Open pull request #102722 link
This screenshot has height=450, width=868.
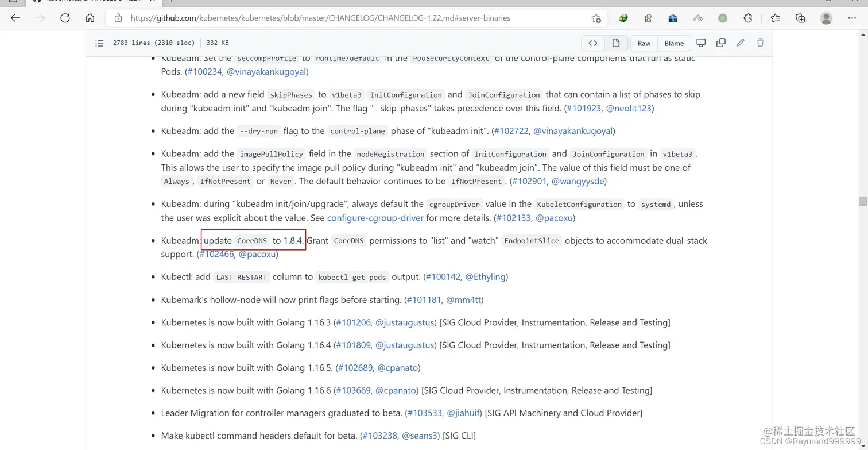pyautogui.click(x=511, y=131)
